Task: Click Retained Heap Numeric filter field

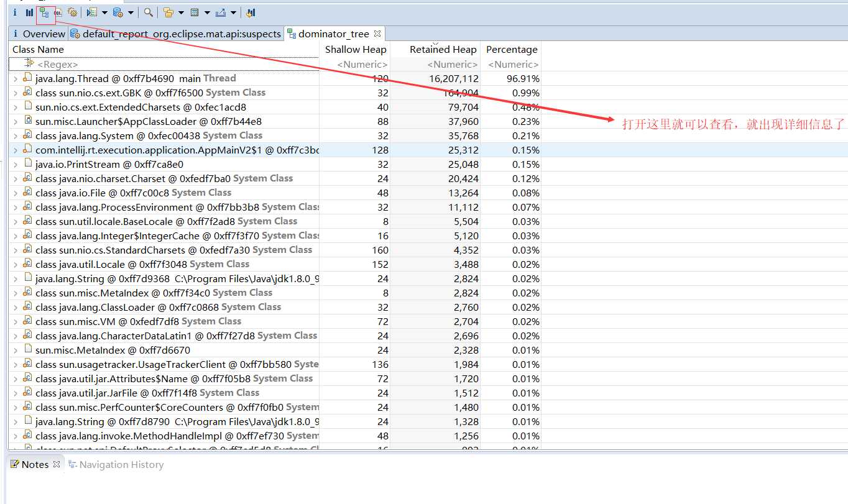Action: point(435,64)
